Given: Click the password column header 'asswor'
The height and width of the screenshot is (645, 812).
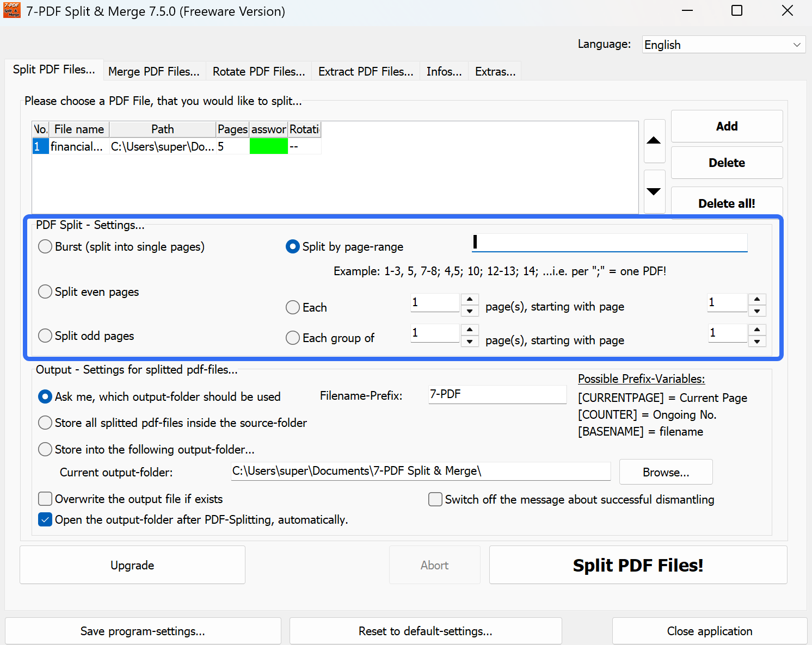Looking at the screenshot, I should point(269,129).
